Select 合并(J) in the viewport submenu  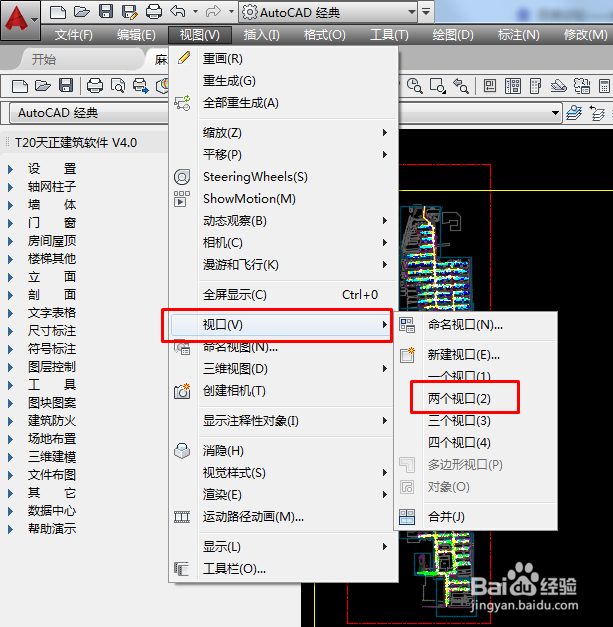pyautogui.click(x=476, y=517)
